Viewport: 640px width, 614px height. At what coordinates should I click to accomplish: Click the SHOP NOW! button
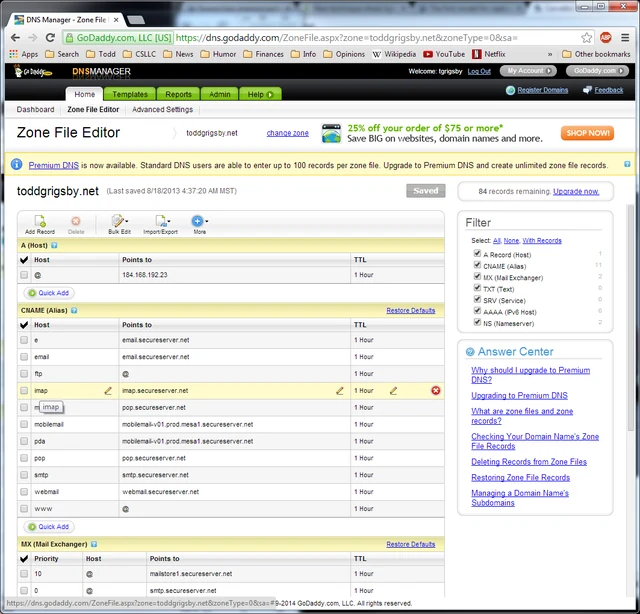point(587,133)
